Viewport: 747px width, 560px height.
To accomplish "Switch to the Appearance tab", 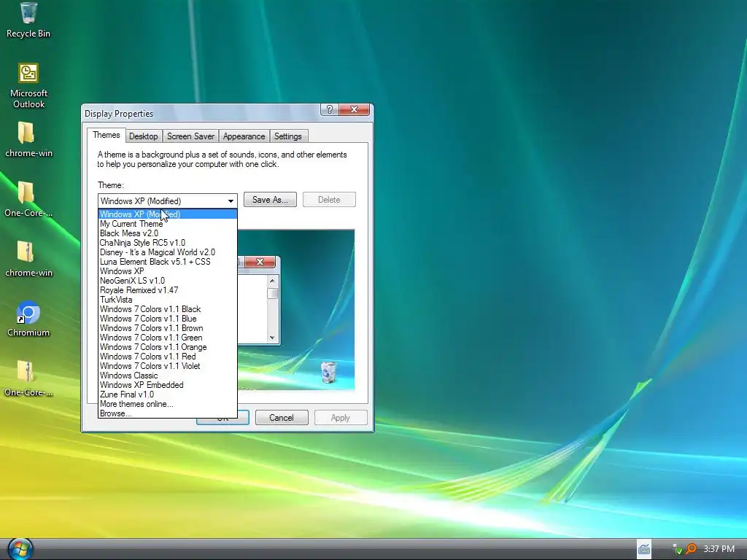I will pos(244,136).
